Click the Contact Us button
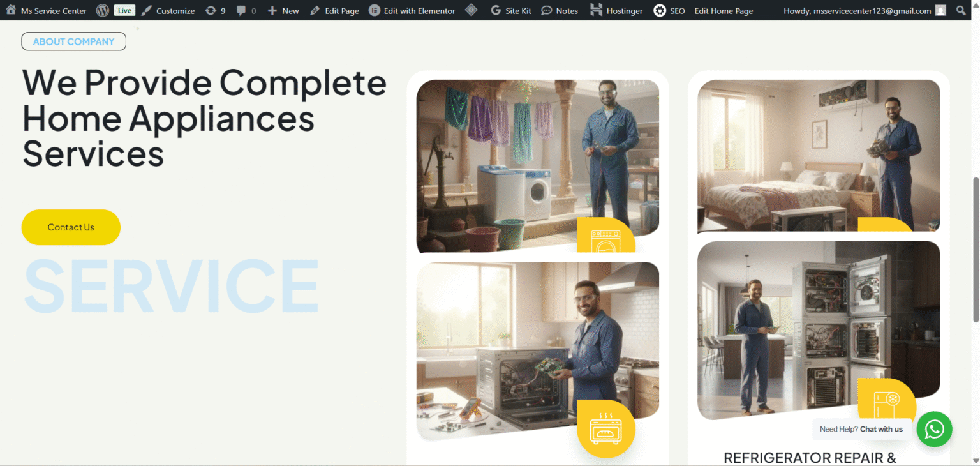The width and height of the screenshot is (980, 466). click(71, 227)
